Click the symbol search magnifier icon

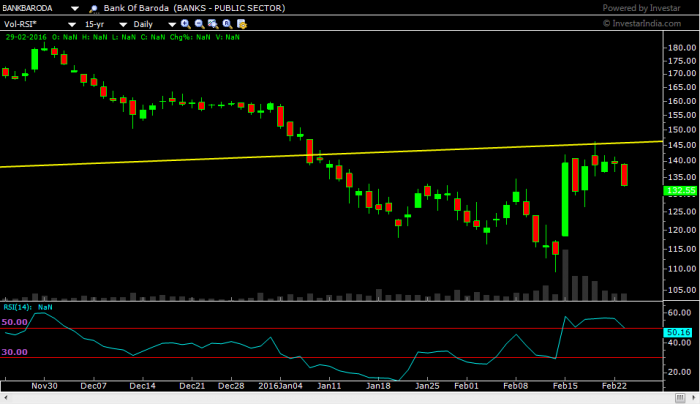coord(94,8)
